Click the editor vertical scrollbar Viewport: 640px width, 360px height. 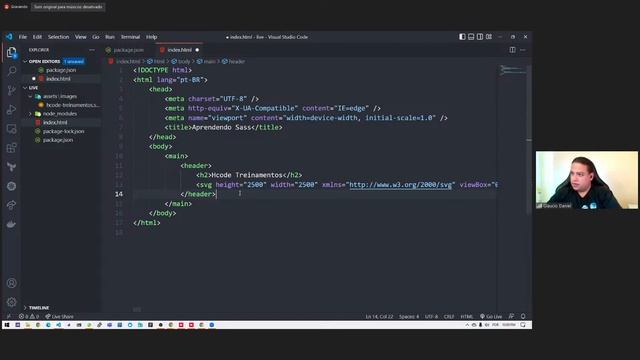[529, 139]
